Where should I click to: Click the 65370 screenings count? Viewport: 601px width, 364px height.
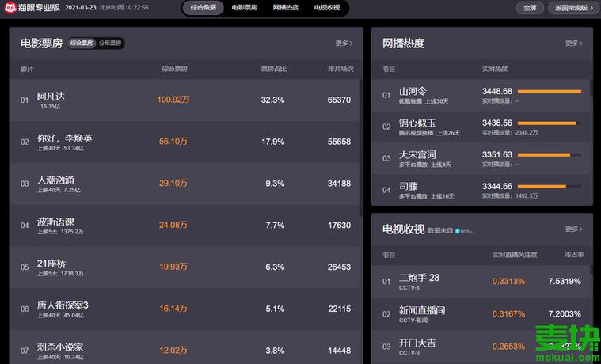(x=339, y=100)
